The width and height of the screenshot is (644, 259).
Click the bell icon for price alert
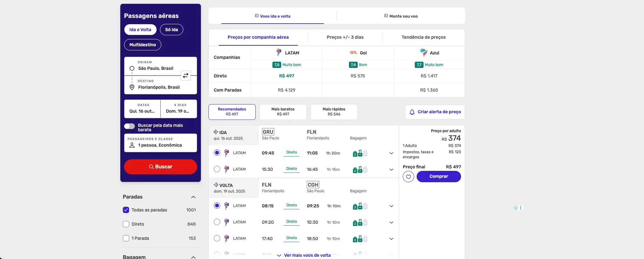click(x=412, y=112)
